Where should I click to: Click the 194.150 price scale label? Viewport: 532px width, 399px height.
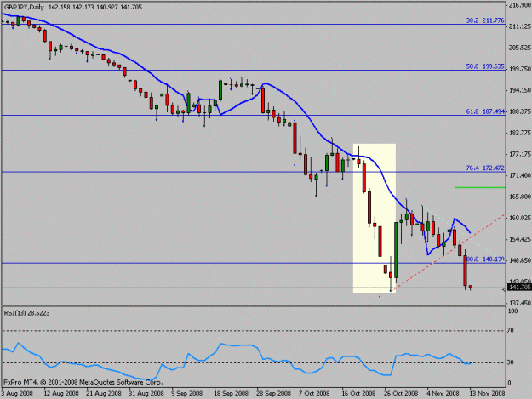point(520,90)
